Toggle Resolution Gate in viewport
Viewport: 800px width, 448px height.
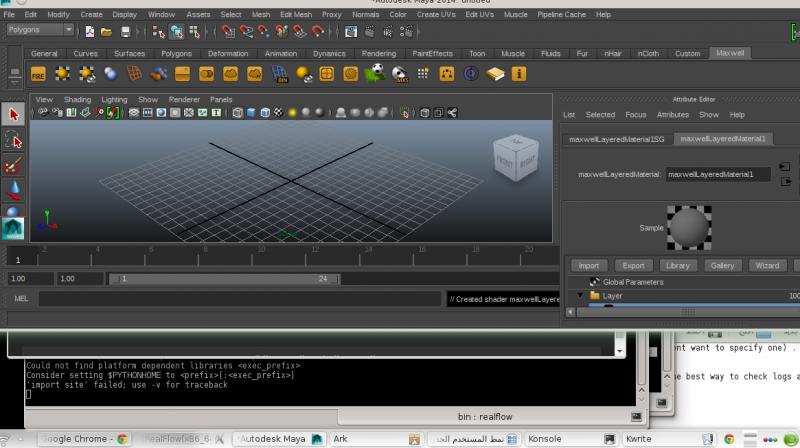point(161,112)
